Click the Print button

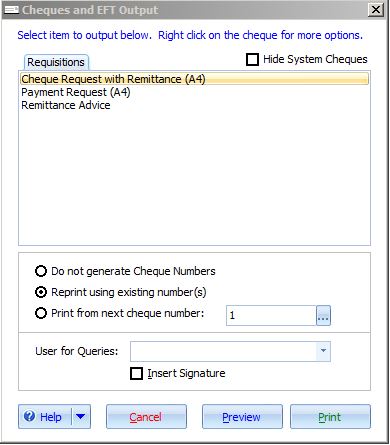tap(330, 417)
